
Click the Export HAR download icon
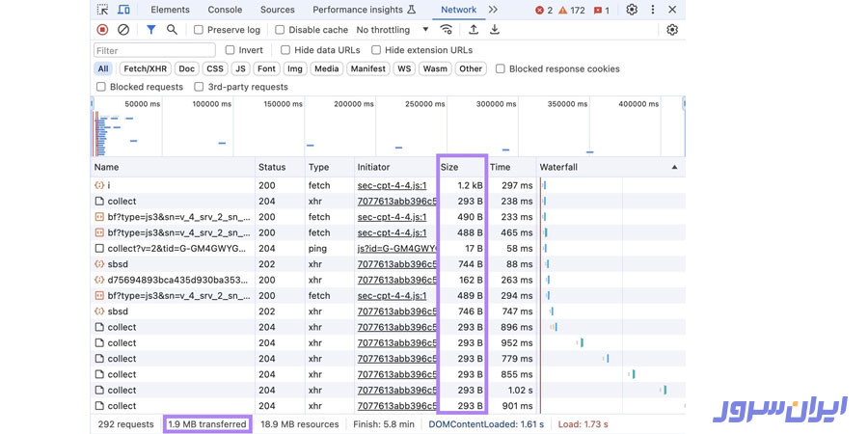(495, 30)
